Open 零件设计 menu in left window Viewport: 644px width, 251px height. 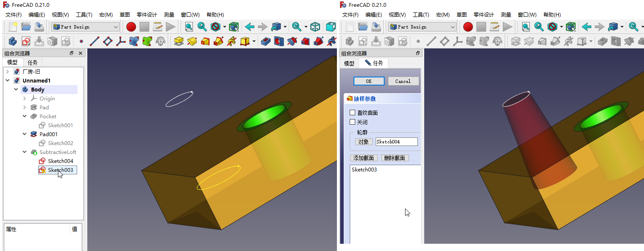tap(147, 14)
